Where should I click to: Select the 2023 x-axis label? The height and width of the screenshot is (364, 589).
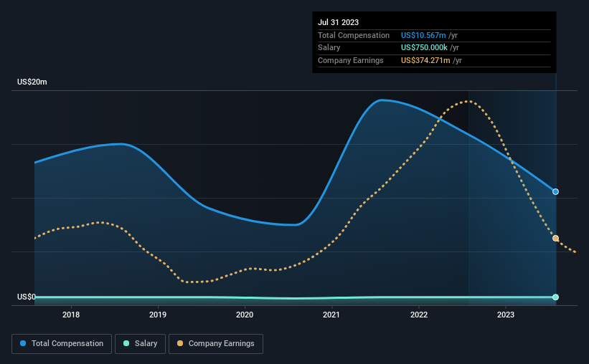pos(506,315)
